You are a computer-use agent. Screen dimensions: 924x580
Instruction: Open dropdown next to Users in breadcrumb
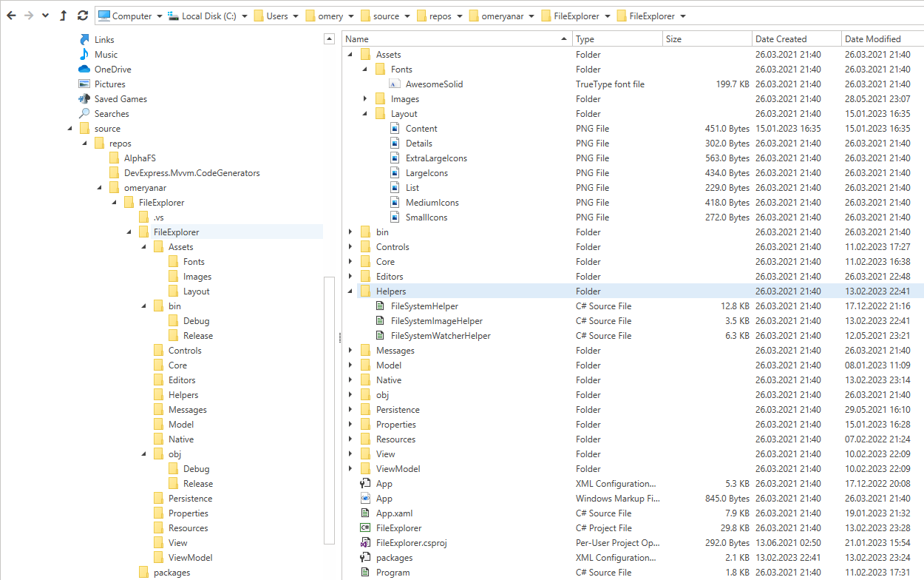click(296, 16)
